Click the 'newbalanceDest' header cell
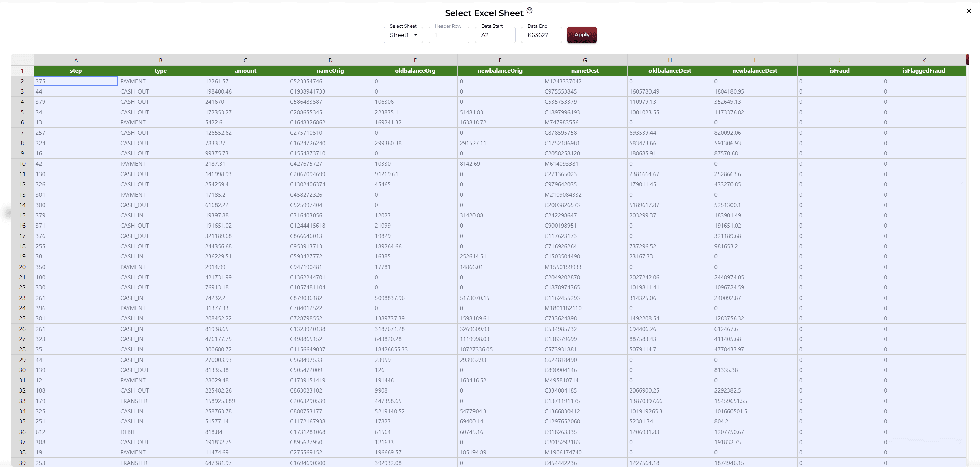 [754, 71]
